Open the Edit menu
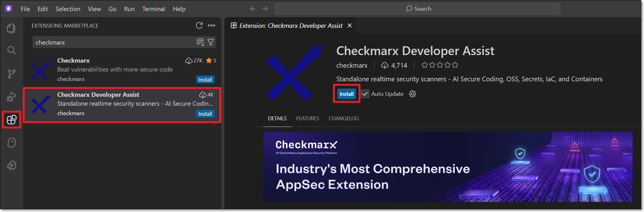This screenshot has width=644, height=212. [x=43, y=9]
